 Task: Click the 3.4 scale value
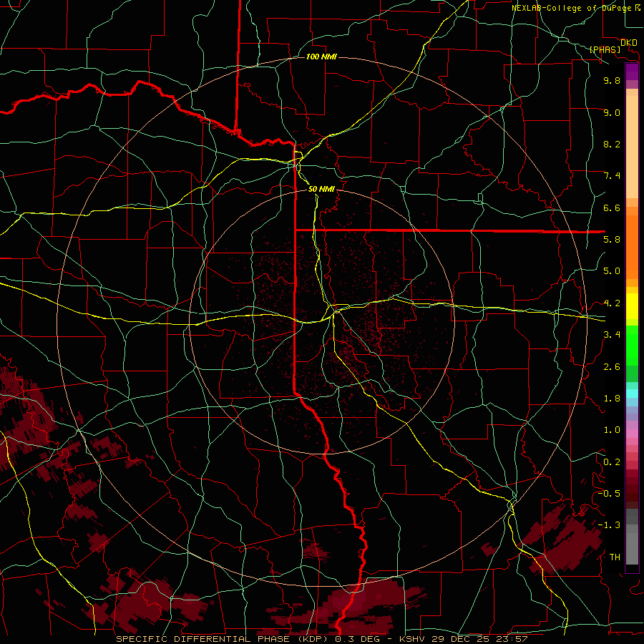(x=612, y=335)
